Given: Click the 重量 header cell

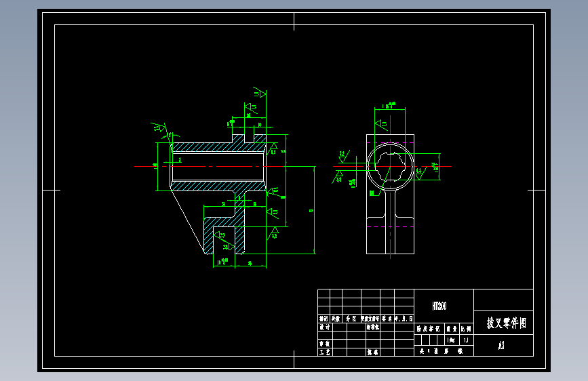Looking at the screenshot, I should click(x=452, y=329).
